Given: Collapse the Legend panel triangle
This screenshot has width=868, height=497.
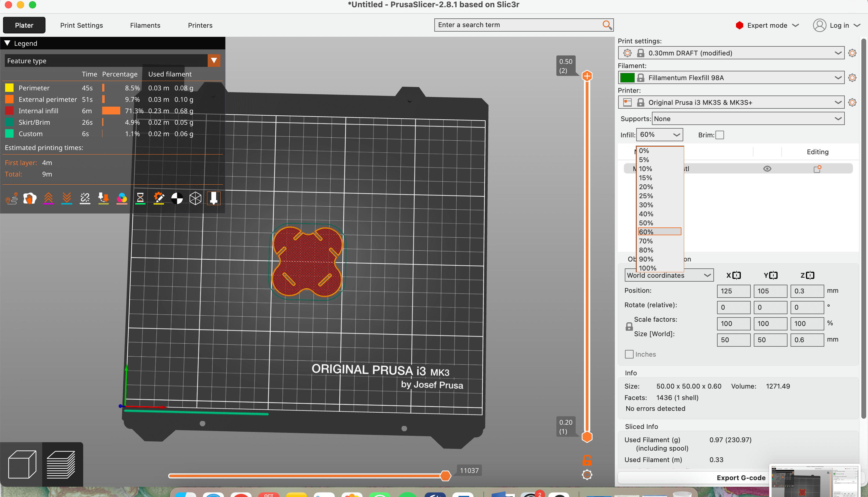Looking at the screenshot, I should click(x=7, y=43).
